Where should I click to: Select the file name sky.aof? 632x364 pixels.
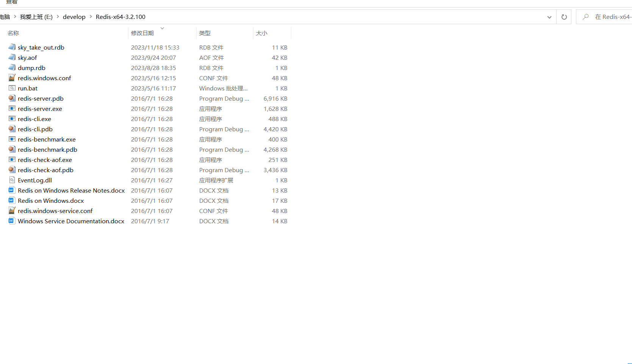(27, 58)
